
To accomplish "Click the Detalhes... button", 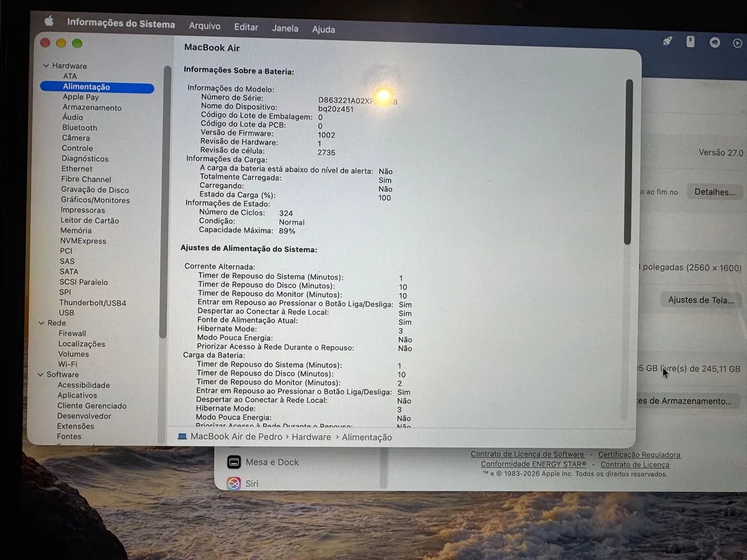I will [x=714, y=191].
